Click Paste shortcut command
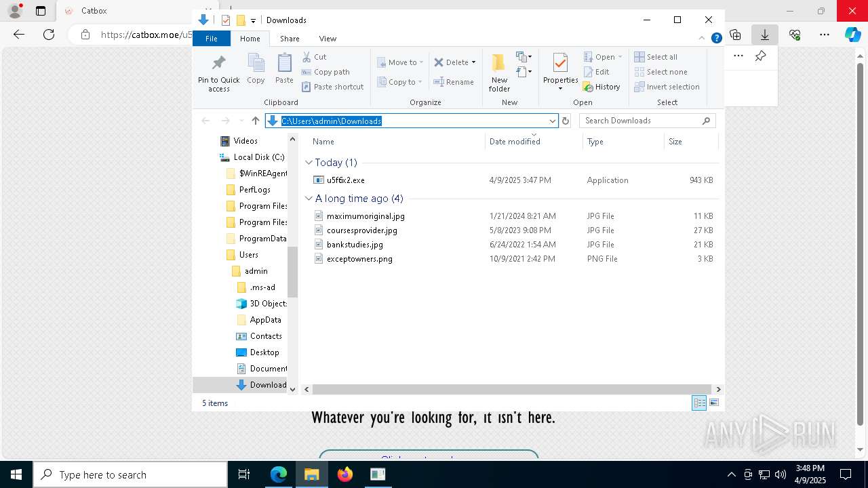Screen dimensions: 868x488 tap(332, 87)
